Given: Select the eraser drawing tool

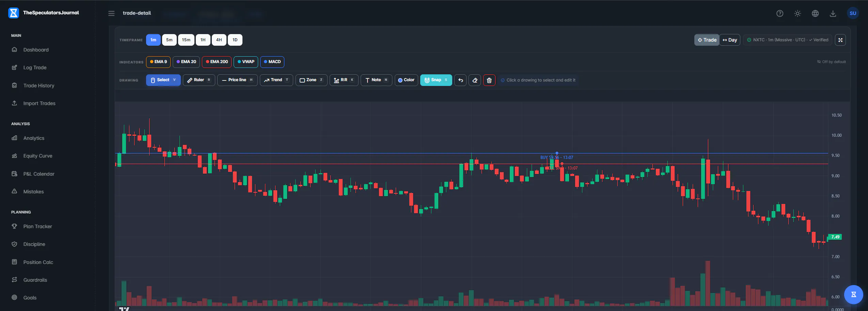Looking at the screenshot, I should [x=475, y=80].
